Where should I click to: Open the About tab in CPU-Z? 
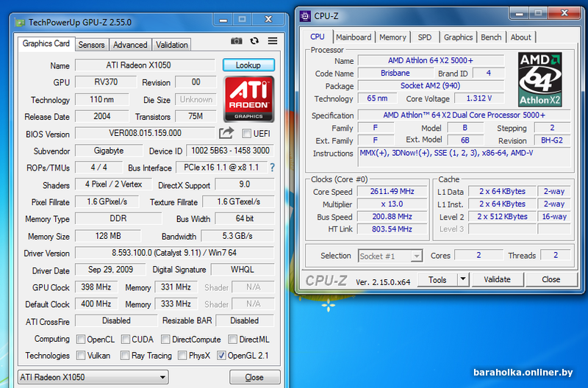tap(520, 37)
